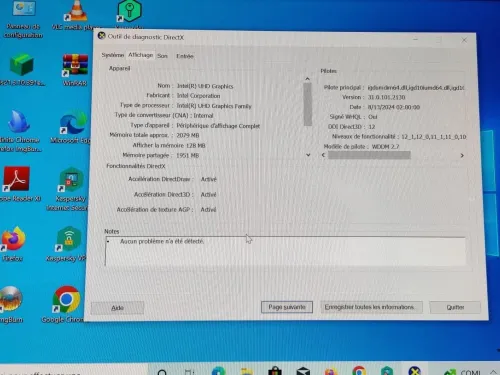Click Appareil list scroll down arrow
Image resolution: width=500 pixels, height=375 pixels.
(308, 155)
